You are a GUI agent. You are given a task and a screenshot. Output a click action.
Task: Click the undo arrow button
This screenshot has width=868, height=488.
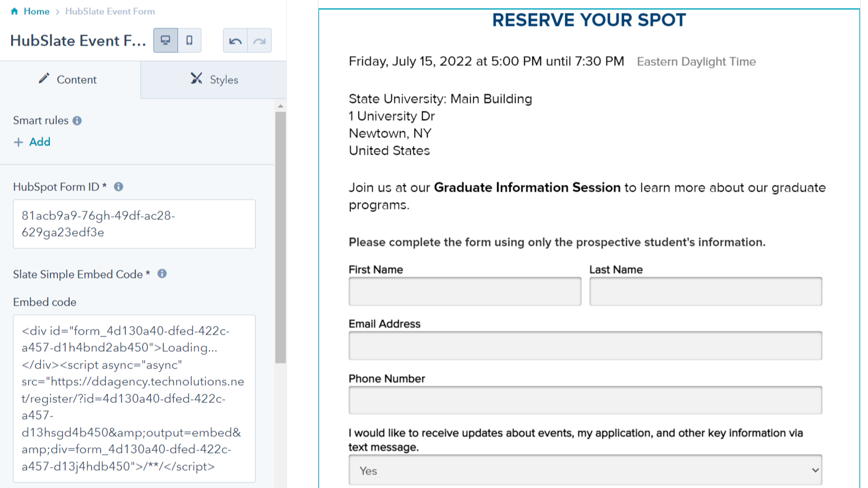235,41
